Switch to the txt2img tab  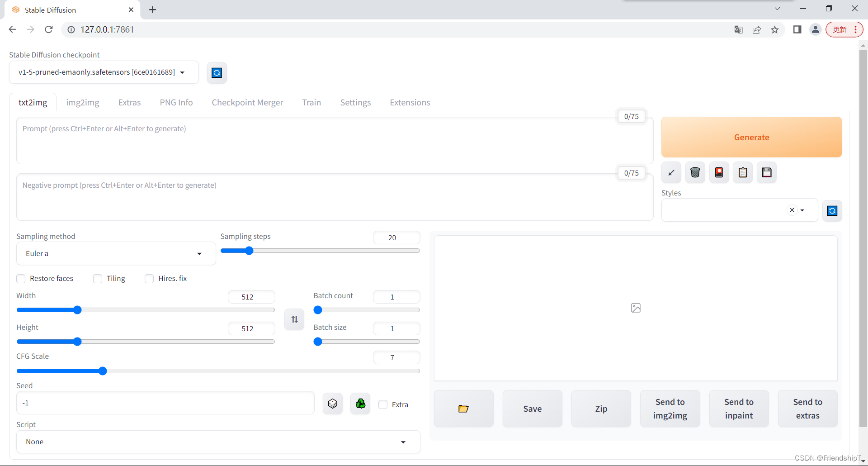pos(33,103)
